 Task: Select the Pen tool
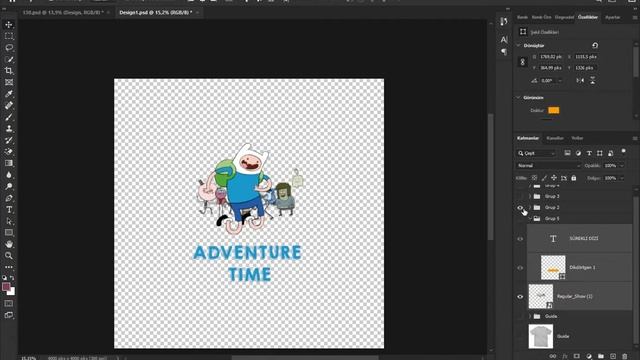[x=9, y=198]
